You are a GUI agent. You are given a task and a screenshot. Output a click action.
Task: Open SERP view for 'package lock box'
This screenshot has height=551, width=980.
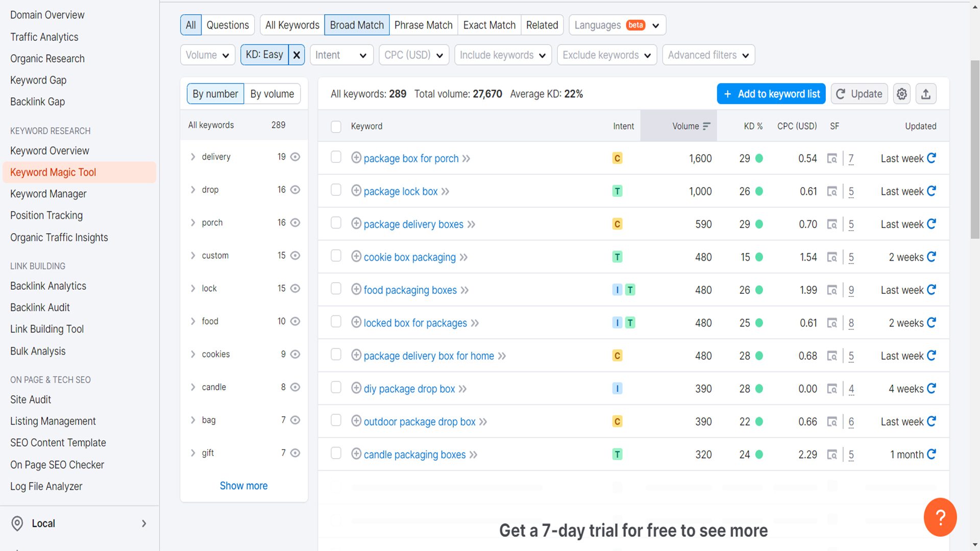pyautogui.click(x=832, y=191)
